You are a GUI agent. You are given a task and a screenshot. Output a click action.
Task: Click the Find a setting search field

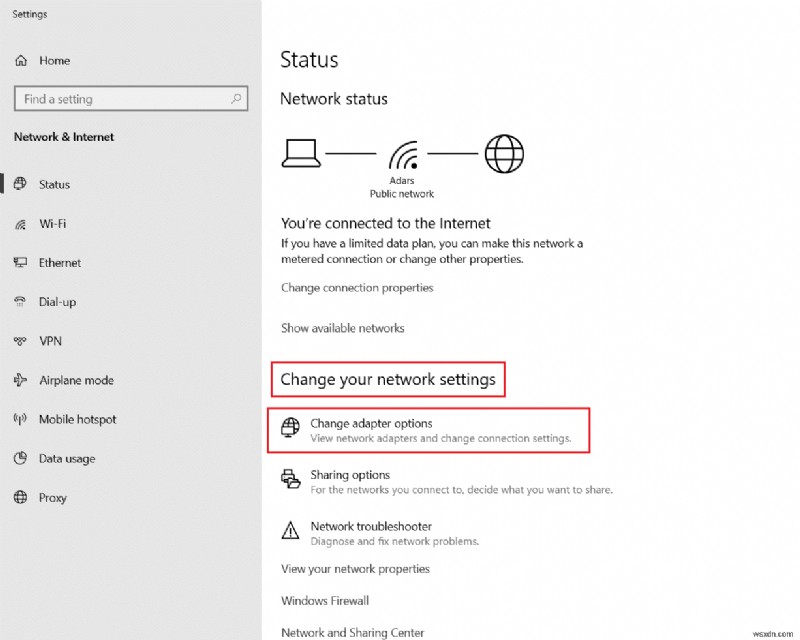click(120, 99)
